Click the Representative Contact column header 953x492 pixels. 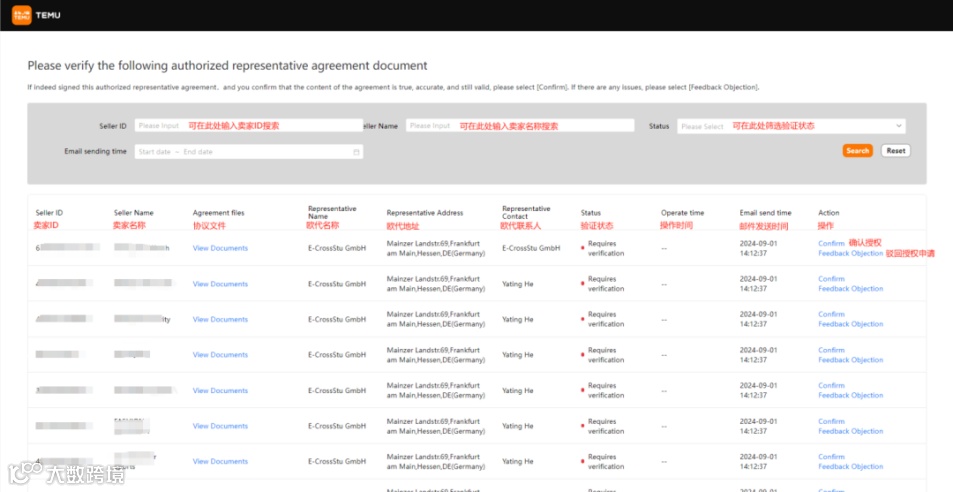tap(526, 213)
